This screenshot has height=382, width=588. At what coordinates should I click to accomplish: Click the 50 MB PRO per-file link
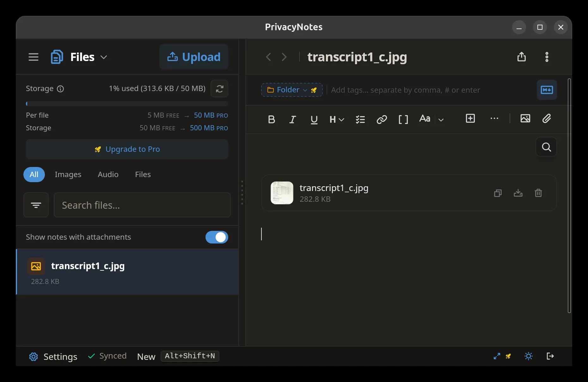coord(211,115)
